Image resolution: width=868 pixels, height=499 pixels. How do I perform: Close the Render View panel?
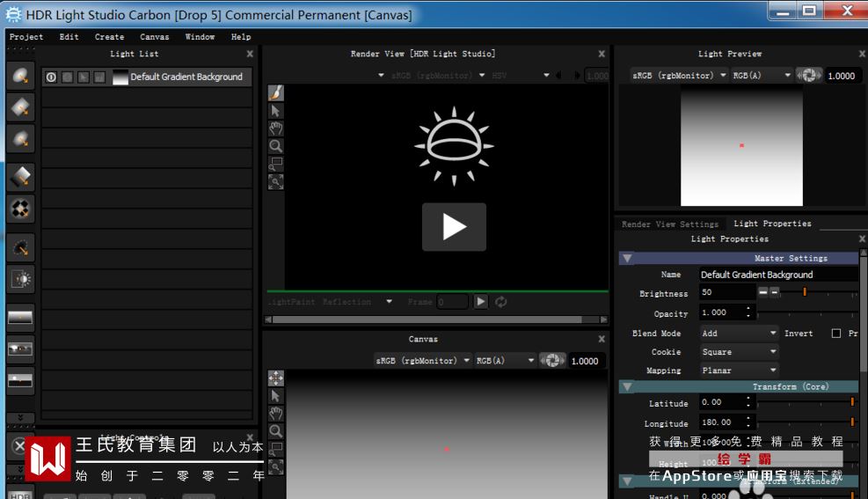click(x=602, y=54)
